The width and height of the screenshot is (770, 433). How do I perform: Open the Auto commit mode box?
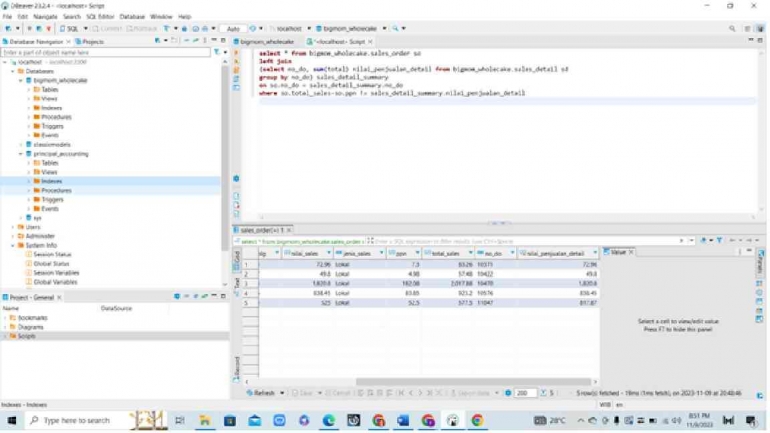pyautogui.click(x=233, y=28)
